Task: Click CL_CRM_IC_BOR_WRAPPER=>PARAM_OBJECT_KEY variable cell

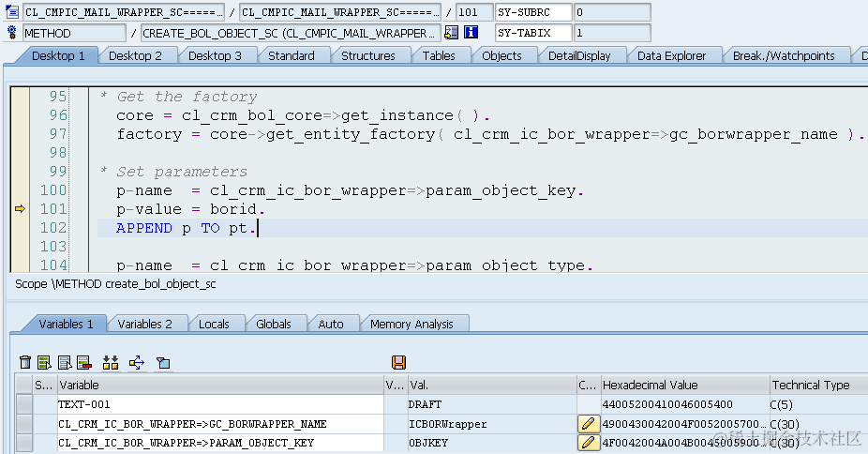Action: (220, 443)
